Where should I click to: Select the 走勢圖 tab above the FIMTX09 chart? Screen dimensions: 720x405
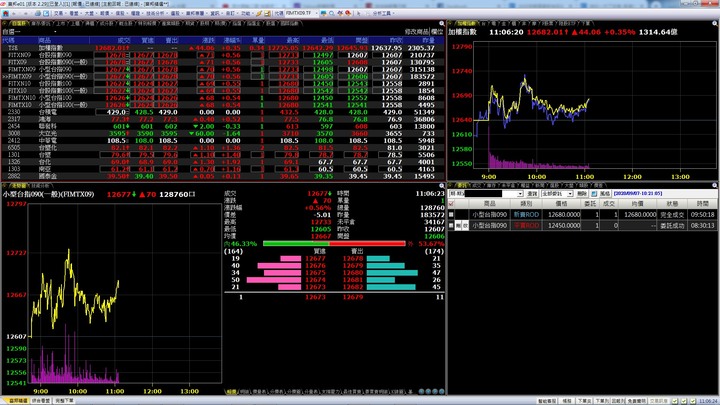pyautogui.click(x=19, y=186)
